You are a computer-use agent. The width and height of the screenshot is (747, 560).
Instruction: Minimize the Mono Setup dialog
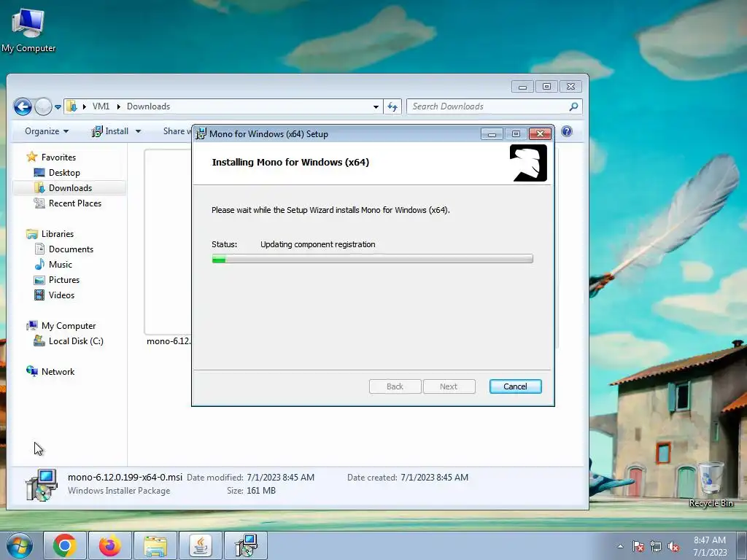pos(492,134)
